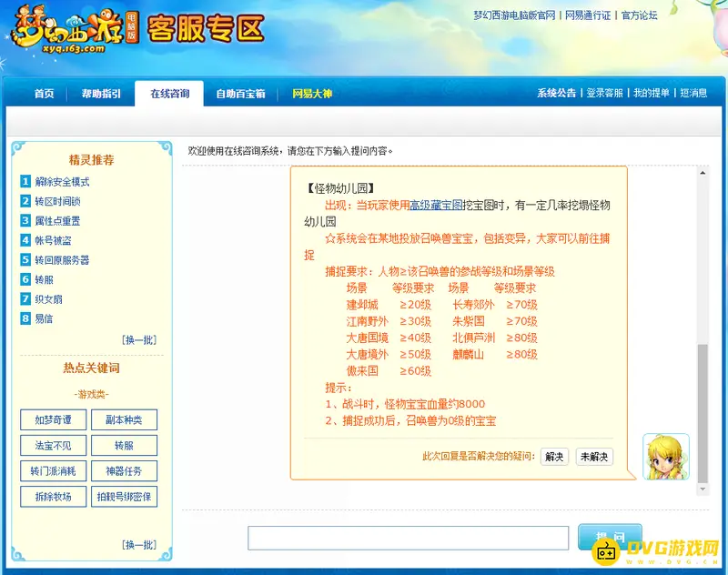This screenshot has height=575, width=728.
Task: Open the 网易大神 tab
Action: click(312, 94)
